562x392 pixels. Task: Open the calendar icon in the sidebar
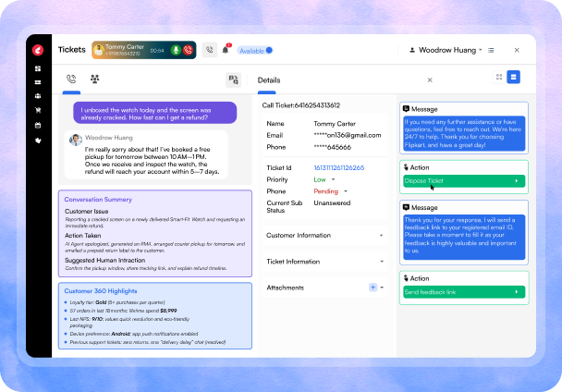(x=38, y=124)
